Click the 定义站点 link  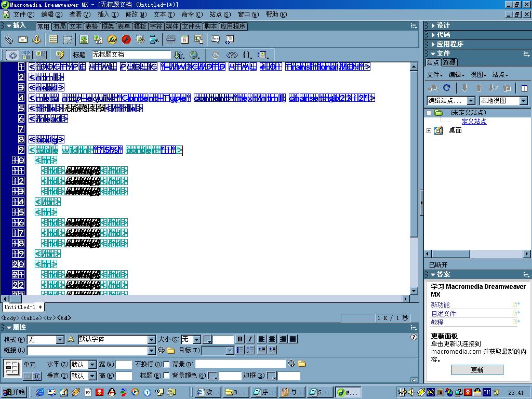(474, 122)
